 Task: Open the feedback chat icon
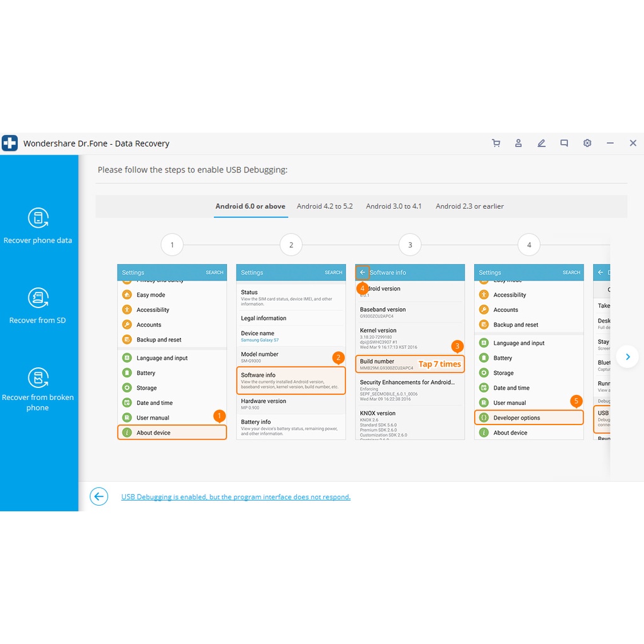[564, 143]
